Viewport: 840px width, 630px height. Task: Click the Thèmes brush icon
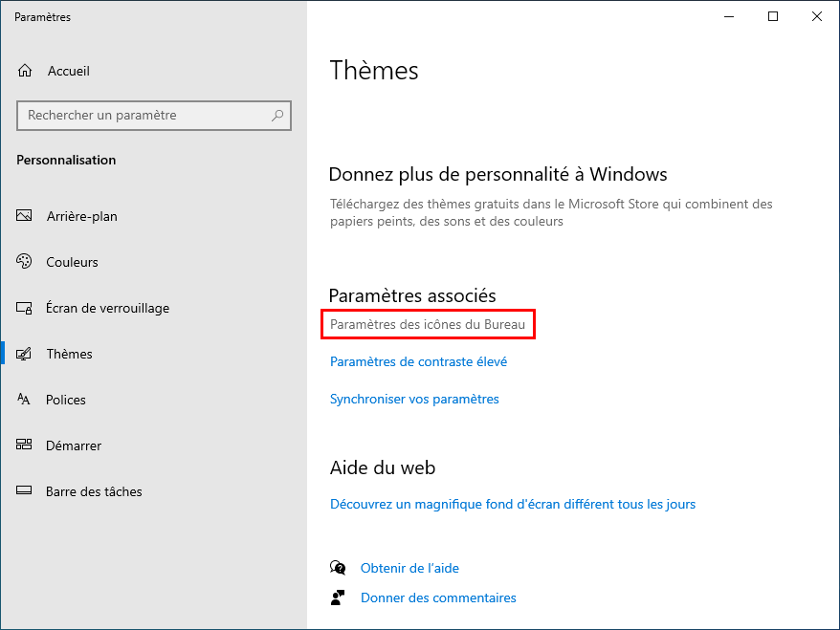coord(24,354)
